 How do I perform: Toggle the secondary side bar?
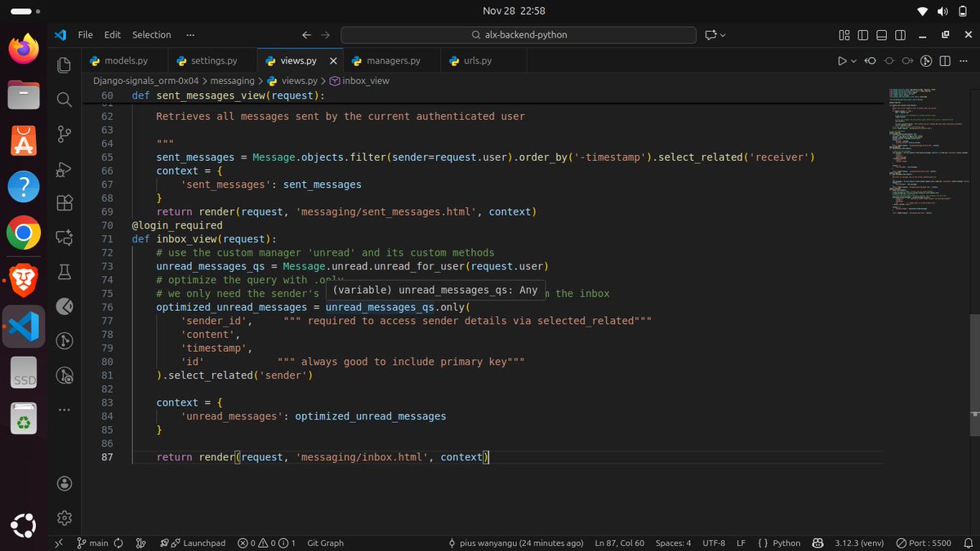tap(899, 35)
